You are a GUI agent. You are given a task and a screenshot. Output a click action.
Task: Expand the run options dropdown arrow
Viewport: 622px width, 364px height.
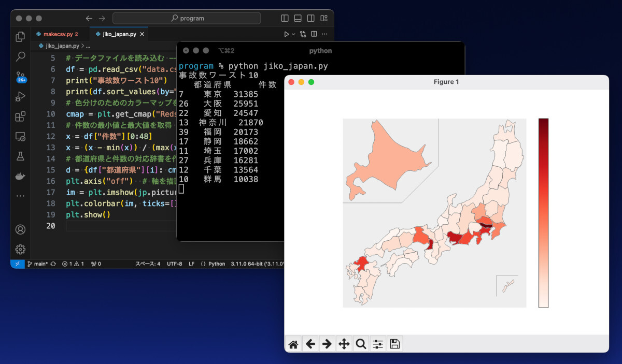click(293, 34)
